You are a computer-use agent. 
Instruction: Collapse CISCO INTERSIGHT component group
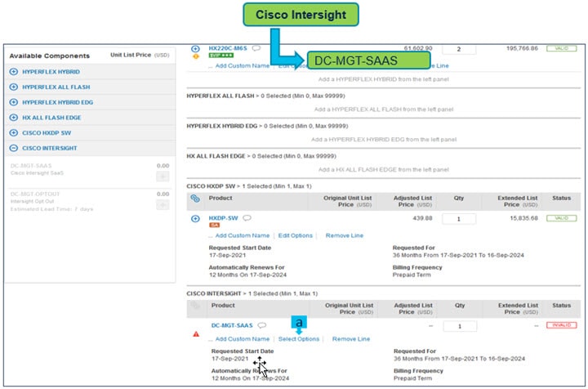click(14, 148)
